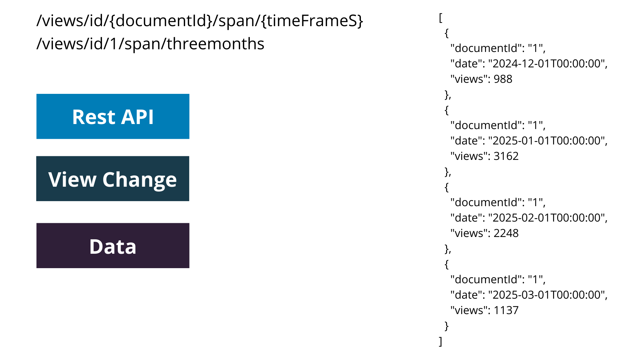Click the /views/id/1/span/threemonths example URL
This screenshot has width=644, height=362.
[150, 44]
